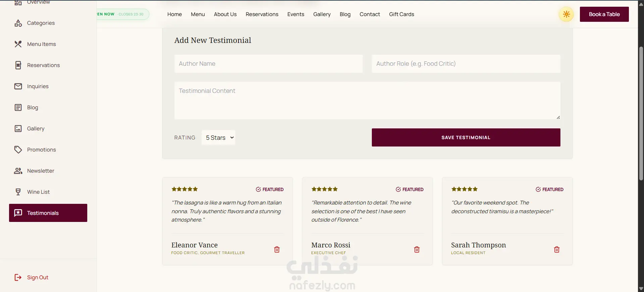Delete Eleanor Vance's testimonial via trash icon
Viewport: 644px width, 292px height.
pyautogui.click(x=277, y=249)
